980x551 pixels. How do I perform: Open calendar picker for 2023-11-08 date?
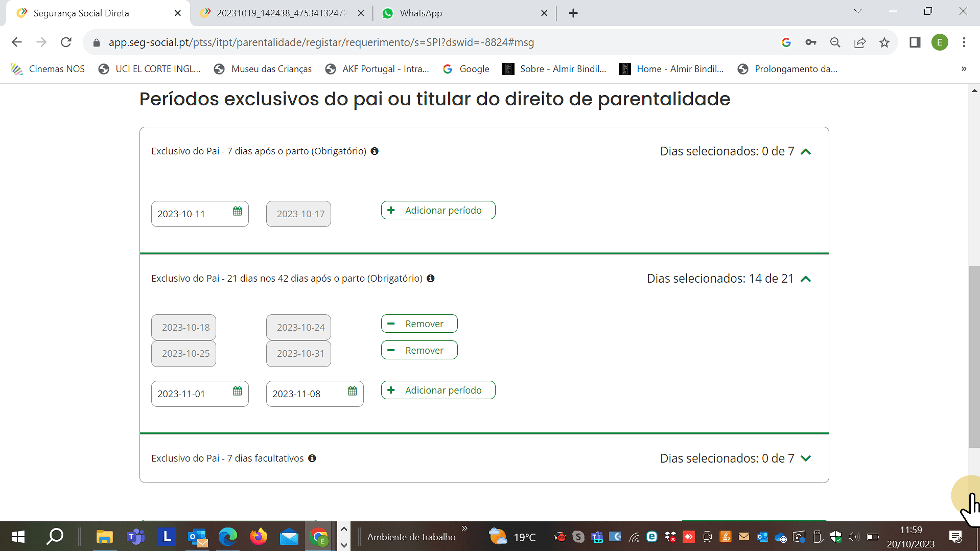(x=352, y=392)
